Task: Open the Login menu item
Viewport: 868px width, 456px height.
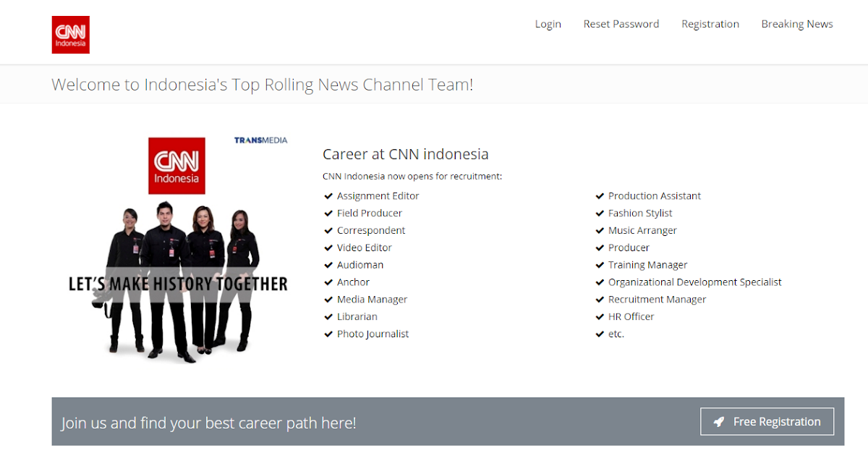Action: tap(548, 24)
